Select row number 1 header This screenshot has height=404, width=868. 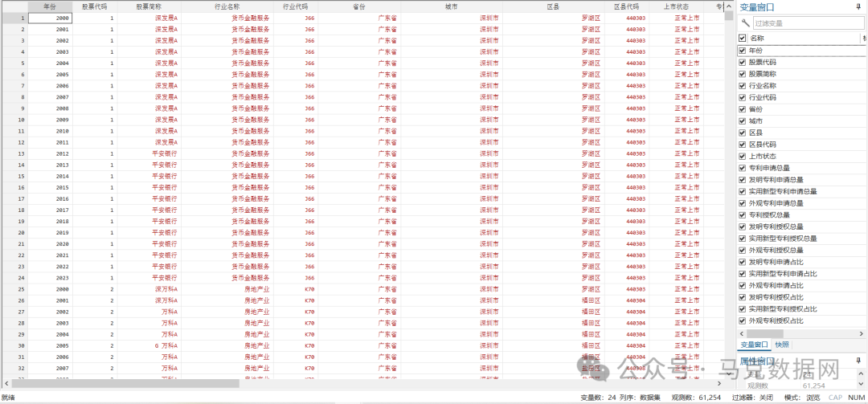click(x=14, y=18)
